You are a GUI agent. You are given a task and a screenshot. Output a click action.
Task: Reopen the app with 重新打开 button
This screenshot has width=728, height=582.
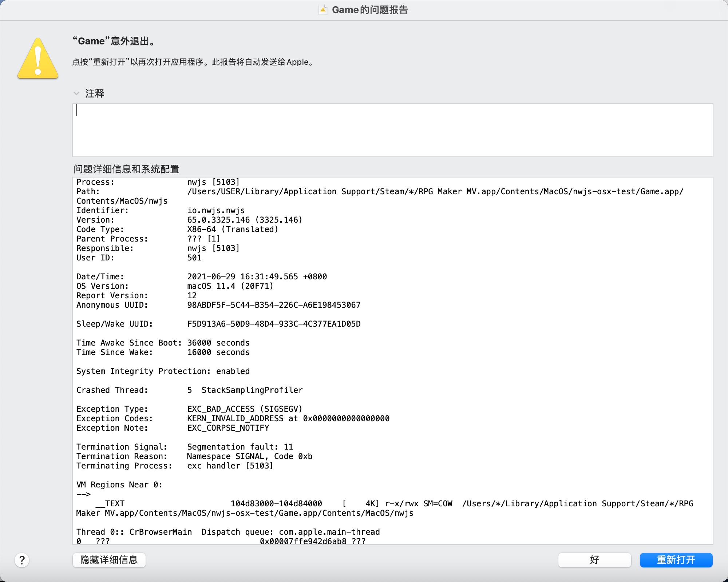[676, 560]
